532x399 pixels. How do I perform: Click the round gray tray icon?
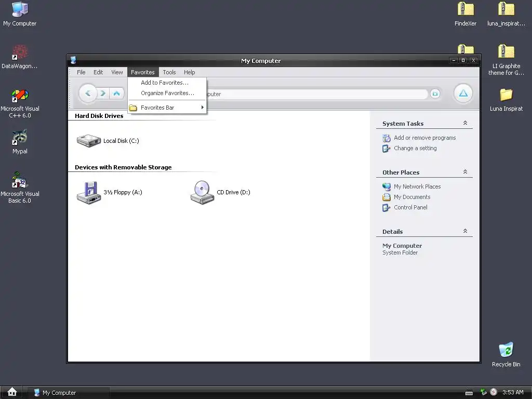point(494,392)
